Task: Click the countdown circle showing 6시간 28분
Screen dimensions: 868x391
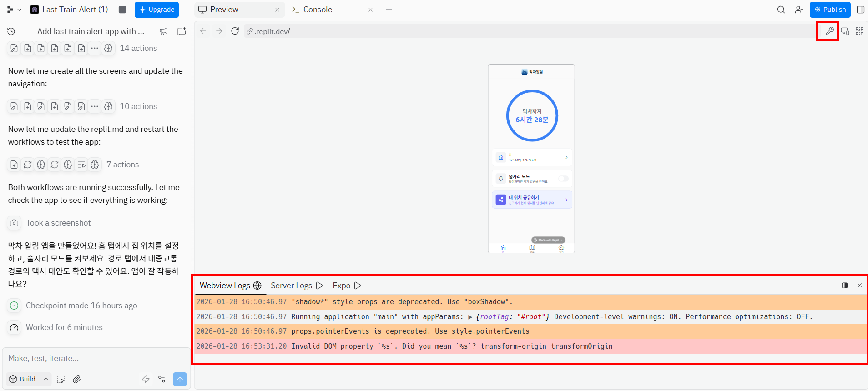Action: coord(532,116)
